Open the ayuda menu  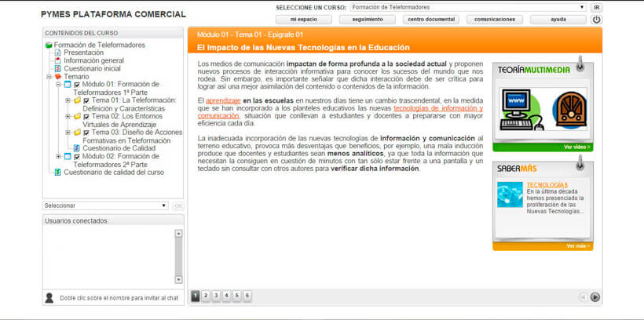point(558,20)
